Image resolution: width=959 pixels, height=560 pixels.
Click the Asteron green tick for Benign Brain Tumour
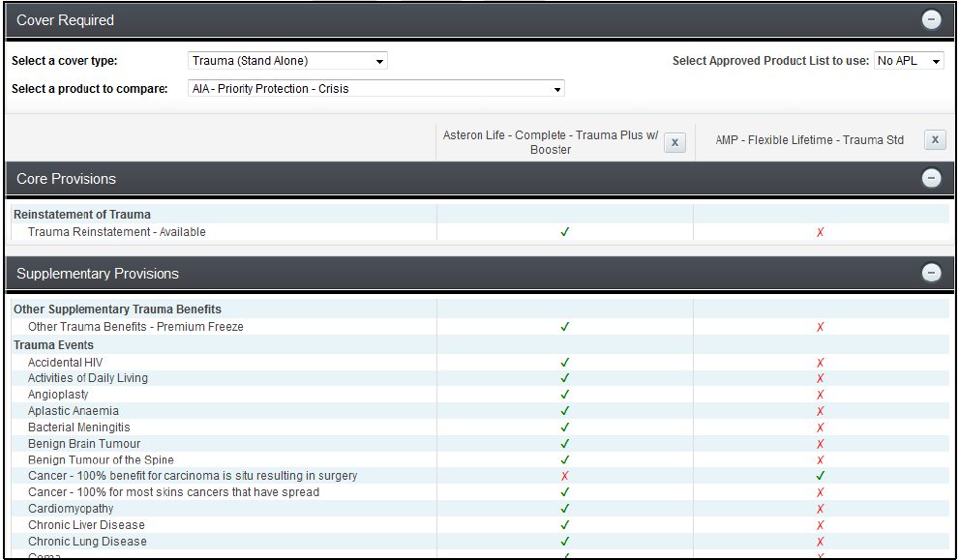coord(565,443)
